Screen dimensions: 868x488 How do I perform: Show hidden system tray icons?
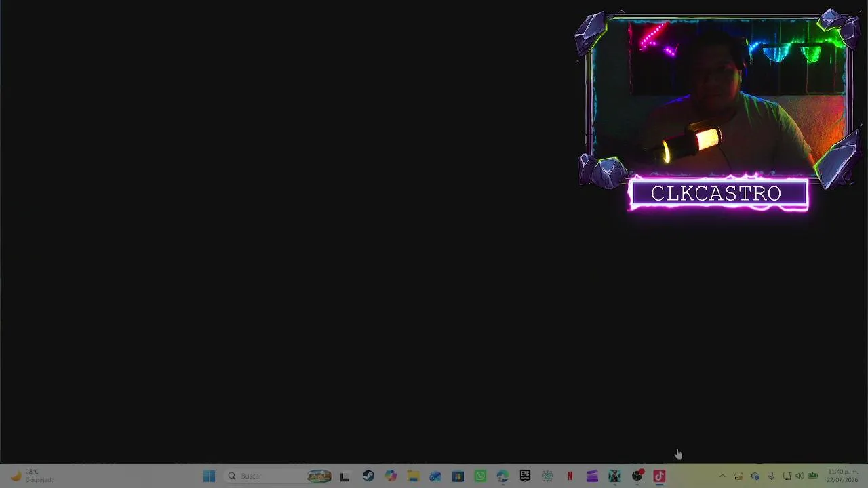pos(722,476)
